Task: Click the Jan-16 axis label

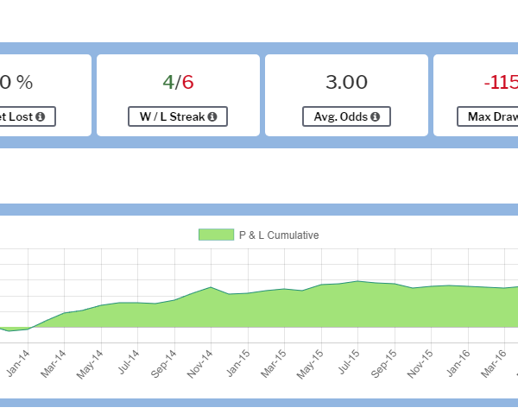Action: (x=458, y=363)
